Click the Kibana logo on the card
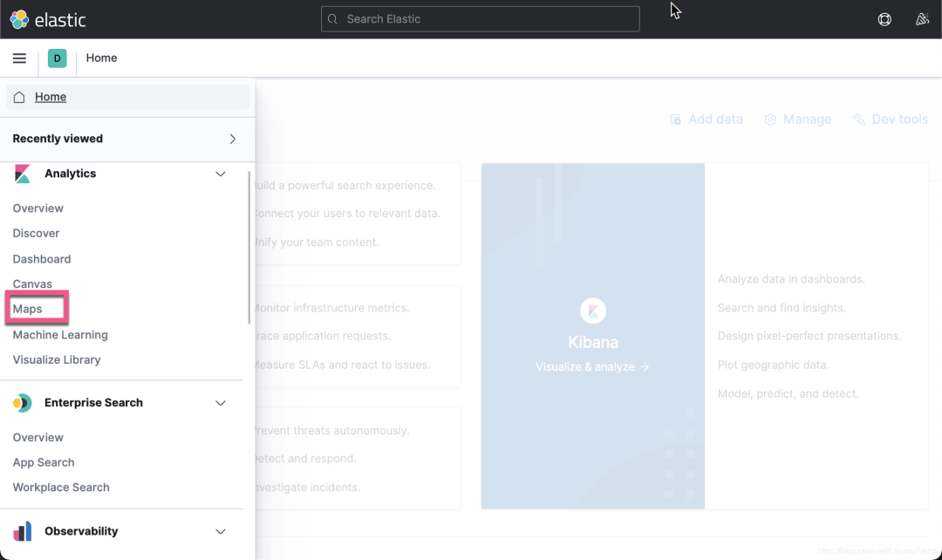 point(593,311)
